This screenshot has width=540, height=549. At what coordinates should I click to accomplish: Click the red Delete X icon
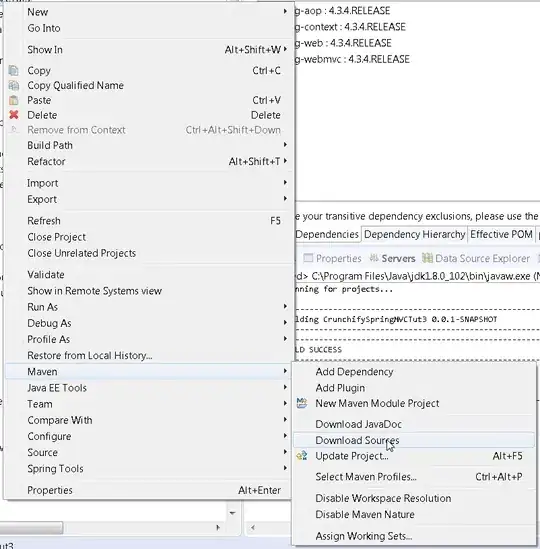[14, 115]
